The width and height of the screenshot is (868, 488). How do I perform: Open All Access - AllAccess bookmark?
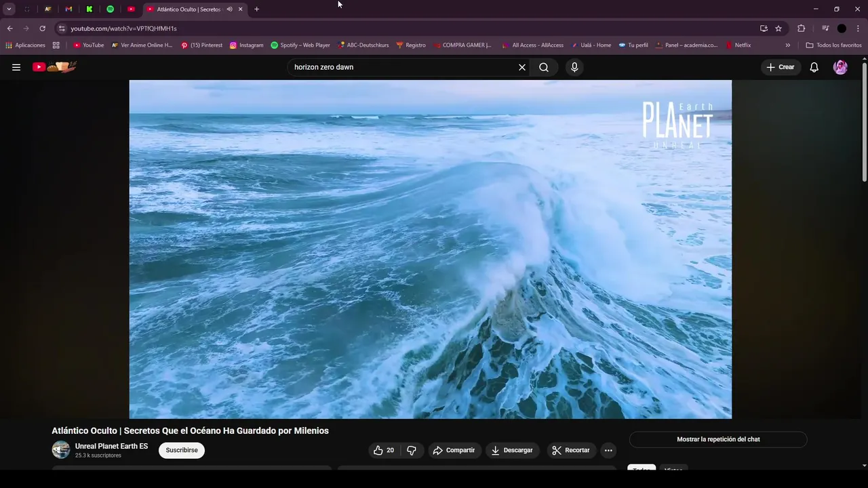click(x=533, y=45)
